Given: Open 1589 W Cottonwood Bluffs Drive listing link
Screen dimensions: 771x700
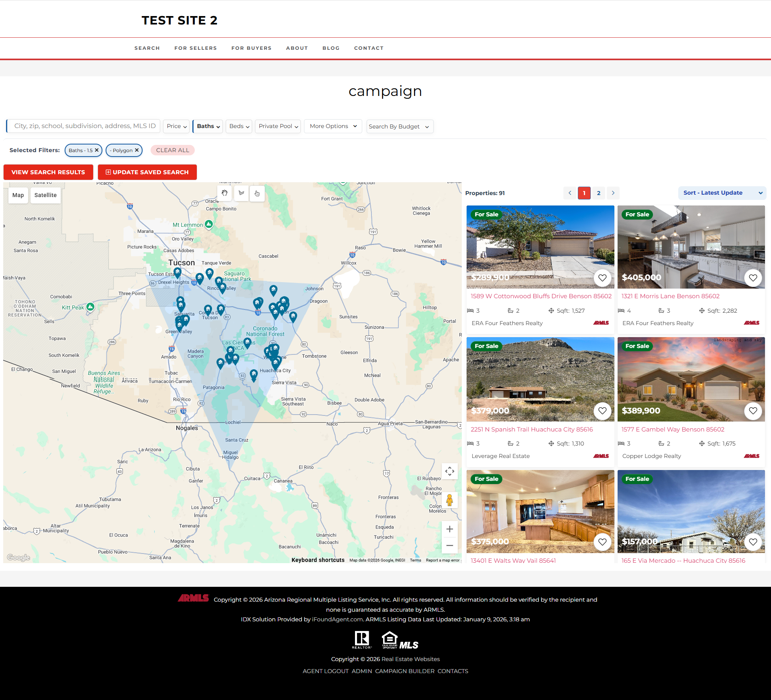Looking at the screenshot, I should coord(541,296).
